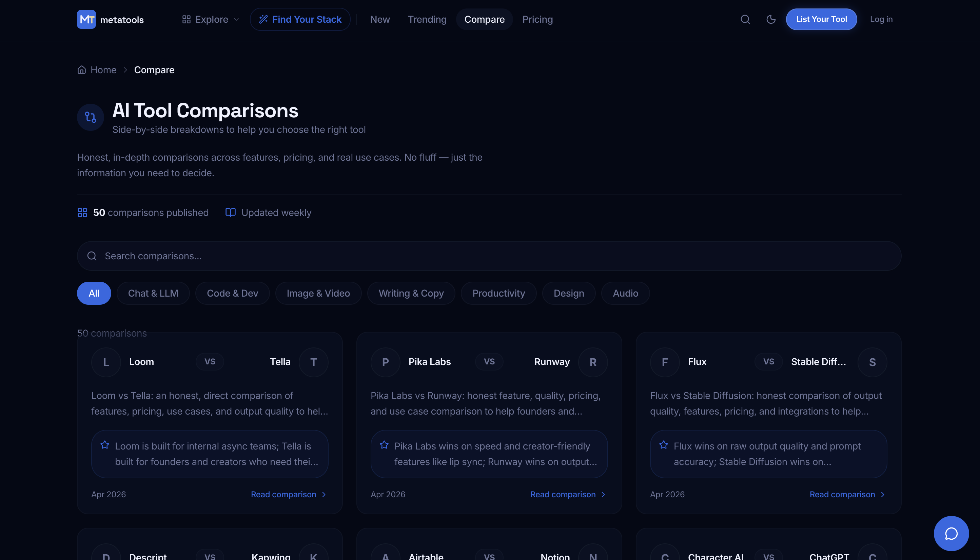Viewport: 980px width, 560px height.
Task: Click the Home icon in the breadcrumb
Action: (x=82, y=69)
